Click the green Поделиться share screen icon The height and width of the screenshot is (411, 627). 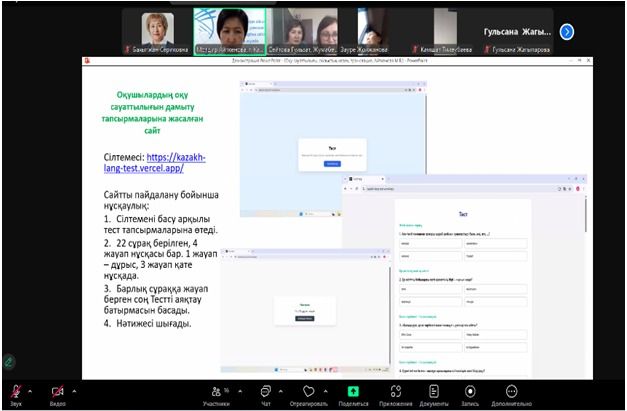352,391
